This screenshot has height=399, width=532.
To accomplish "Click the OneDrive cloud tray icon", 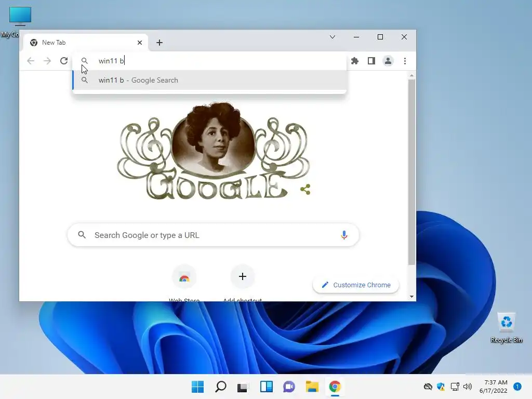I will click(428, 387).
